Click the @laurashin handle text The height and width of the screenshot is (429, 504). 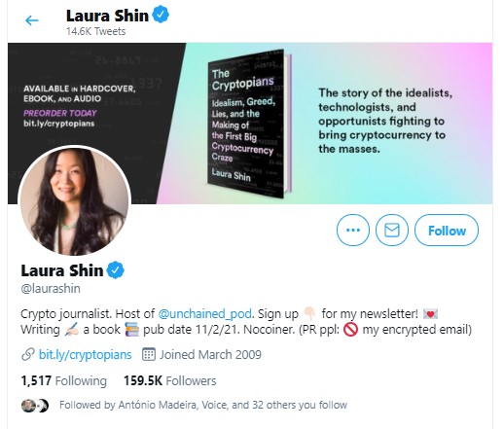pyautogui.click(x=51, y=288)
